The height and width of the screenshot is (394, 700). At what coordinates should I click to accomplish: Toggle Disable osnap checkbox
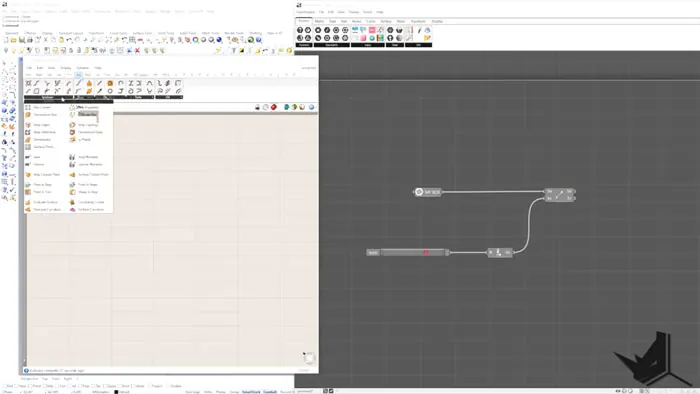pyautogui.click(x=169, y=386)
